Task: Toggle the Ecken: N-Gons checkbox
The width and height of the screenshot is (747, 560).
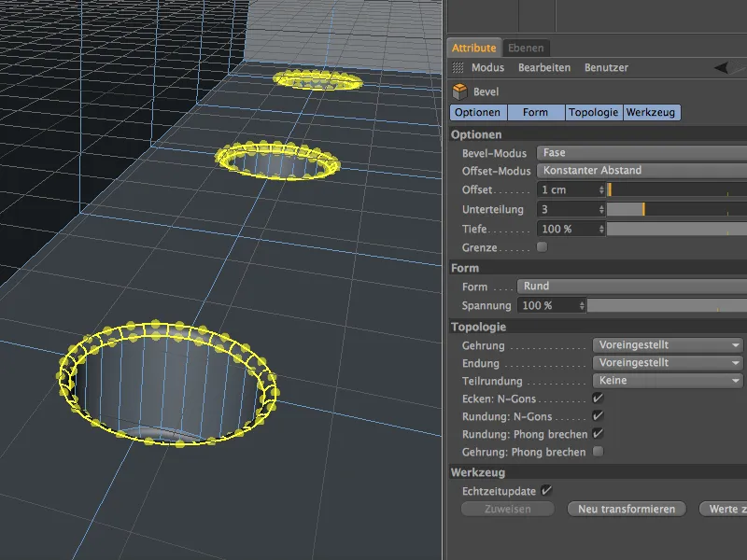Action: coord(598,399)
